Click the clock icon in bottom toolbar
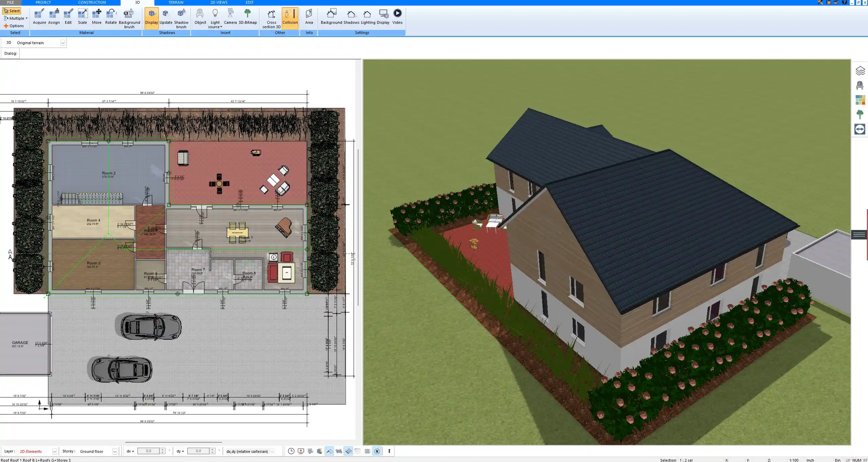 tap(291, 451)
